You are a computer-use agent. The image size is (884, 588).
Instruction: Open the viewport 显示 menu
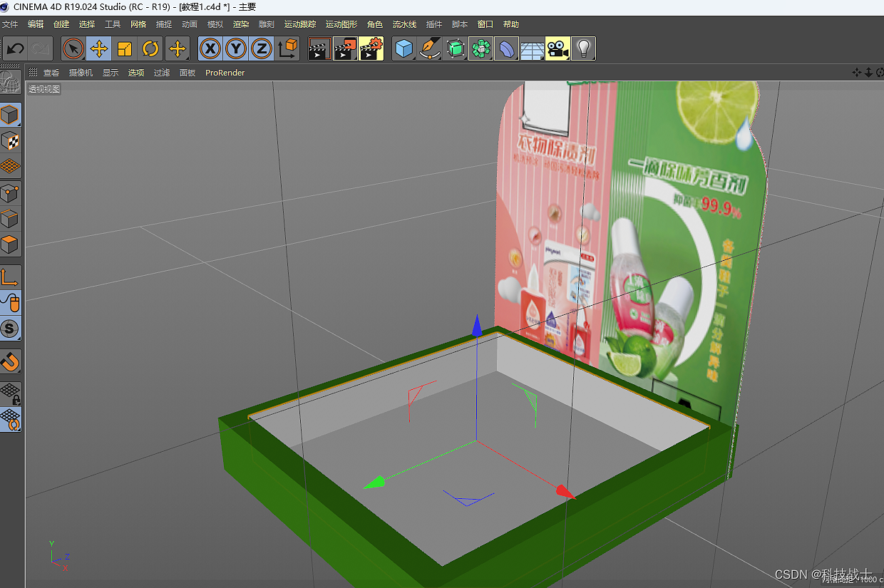(110, 73)
